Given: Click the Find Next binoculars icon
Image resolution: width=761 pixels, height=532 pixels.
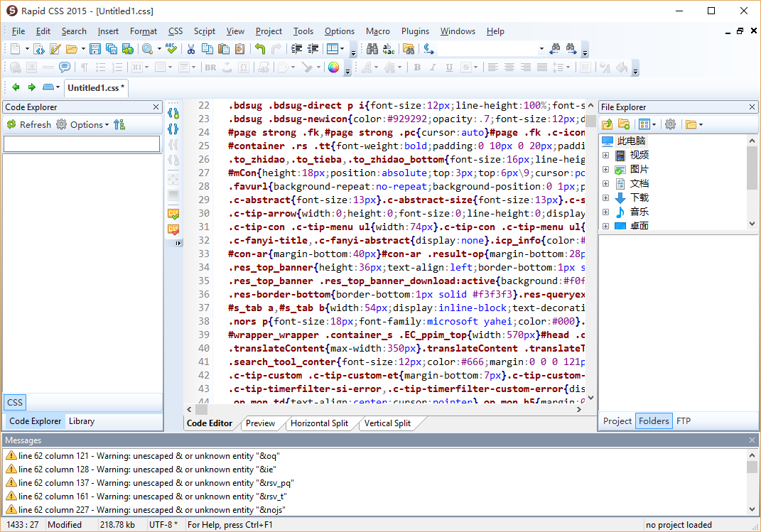Looking at the screenshot, I should click(x=571, y=48).
